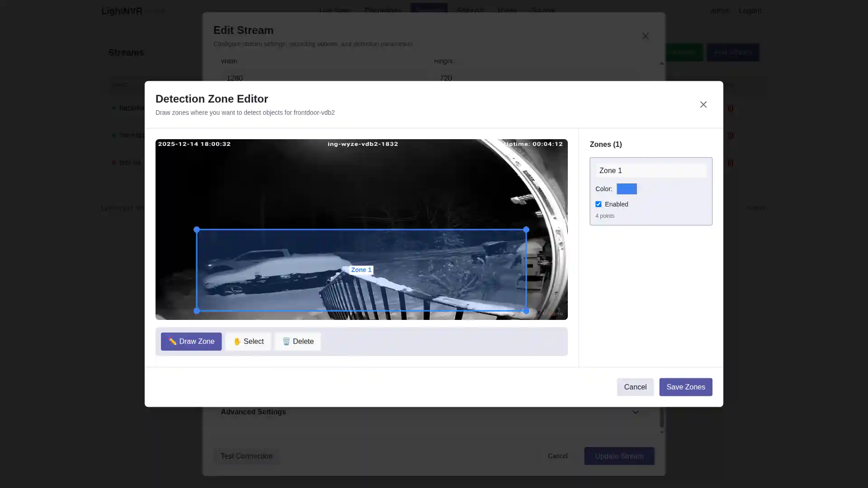
Task: Cancel zone editing with Cancel button
Action: point(635,387)
